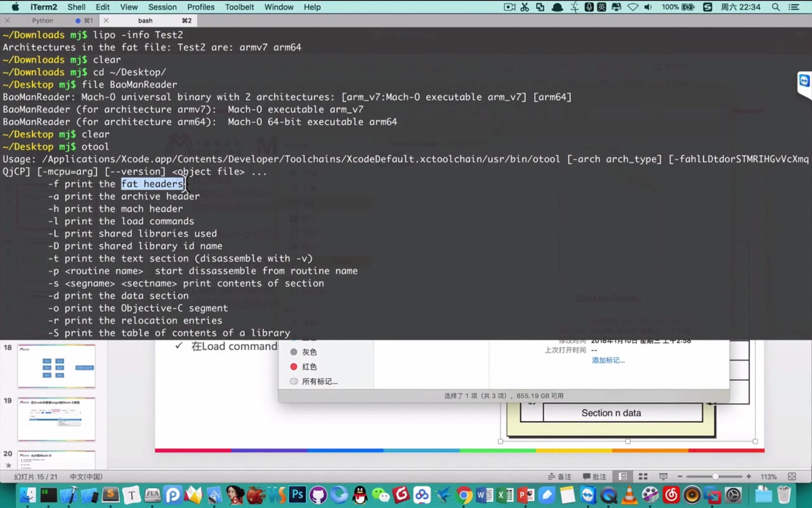
Task: Click the scissors icon in menu bar
Action: [x=525, y=7]
